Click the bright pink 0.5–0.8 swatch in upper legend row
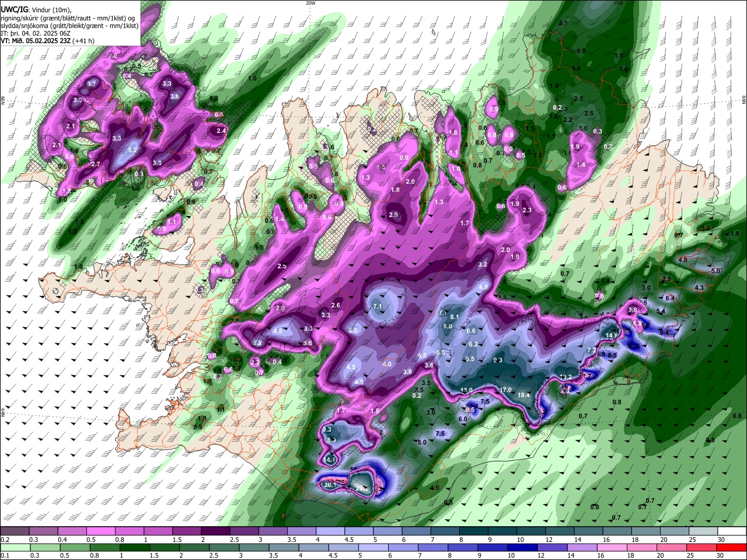Viewport: 747px width, 560px height. (x=100, y=531)
